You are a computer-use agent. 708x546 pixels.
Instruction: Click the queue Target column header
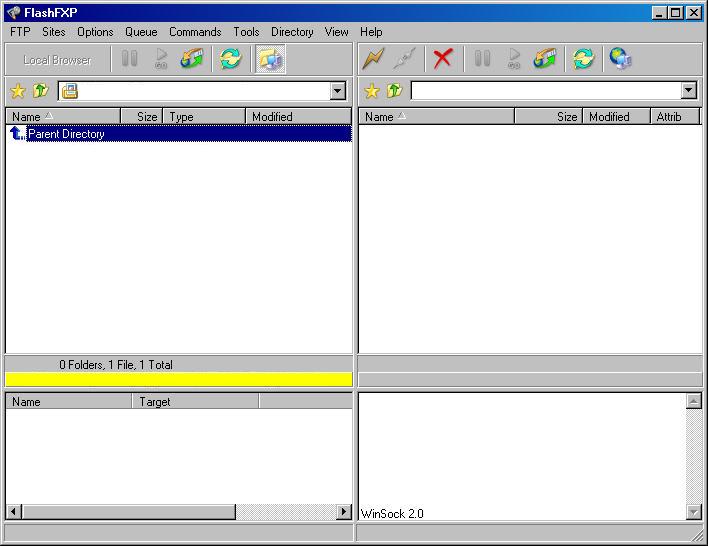point(196,401)
